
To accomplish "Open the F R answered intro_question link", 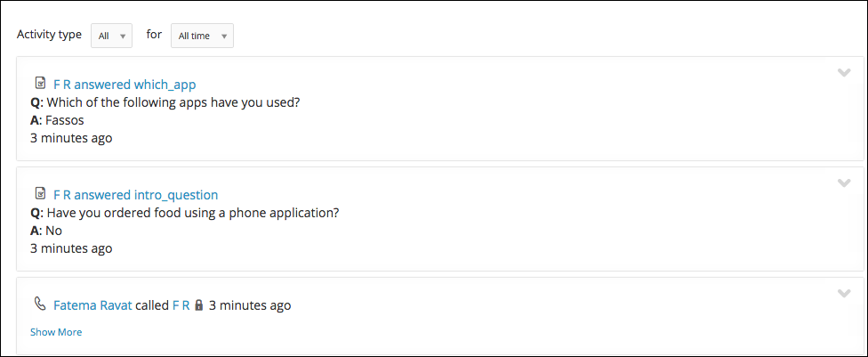I will tap(135, 195).
